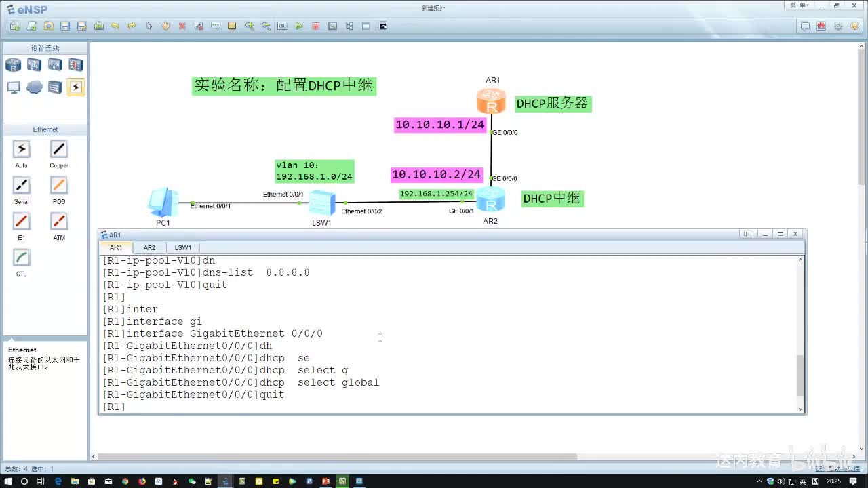Viewport: 868px width, 488px height.
Task: Select the AR2 router on the topology
Action: [490, 201]
